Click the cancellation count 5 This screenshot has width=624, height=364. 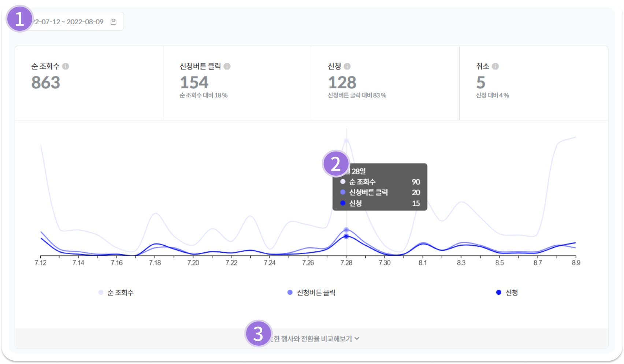click(x=481, y=82)
